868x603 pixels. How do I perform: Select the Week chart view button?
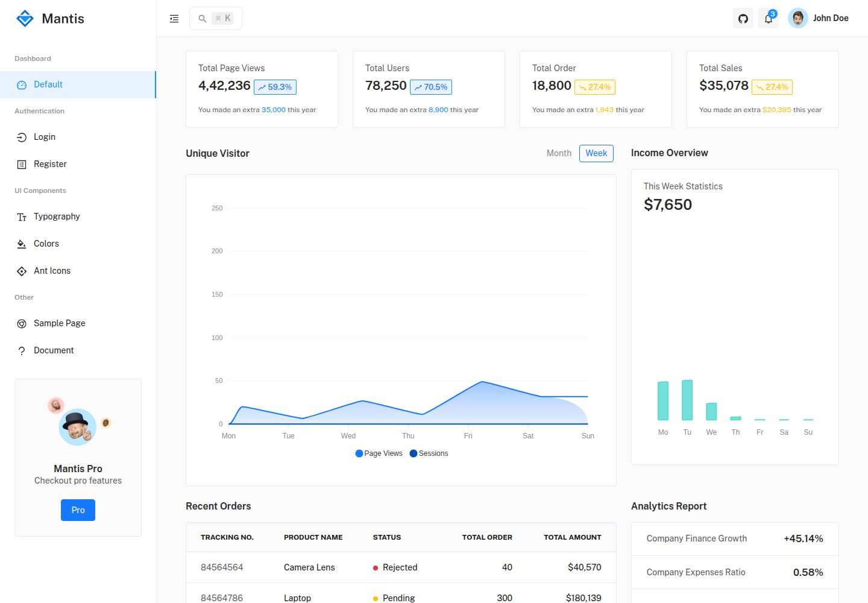point(596,153)
